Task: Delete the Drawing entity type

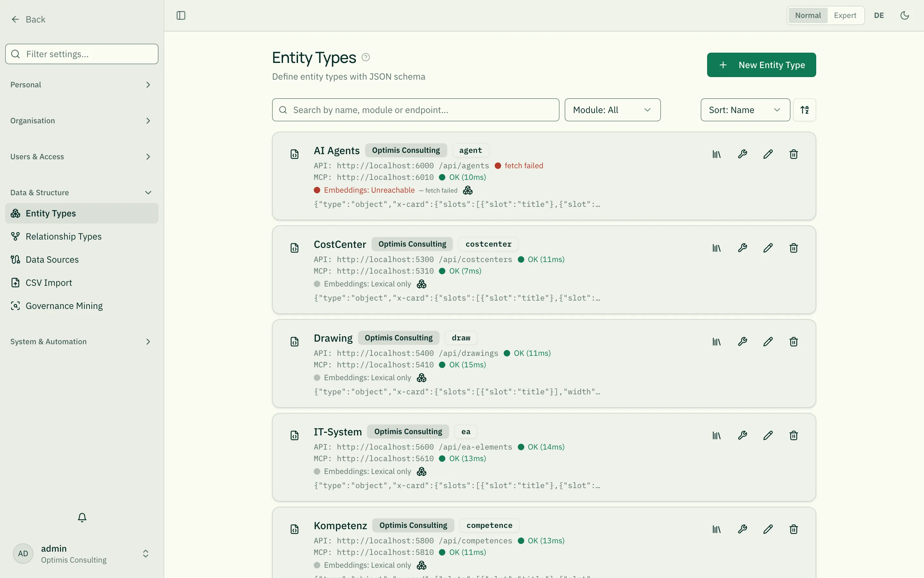Action: 793,341
